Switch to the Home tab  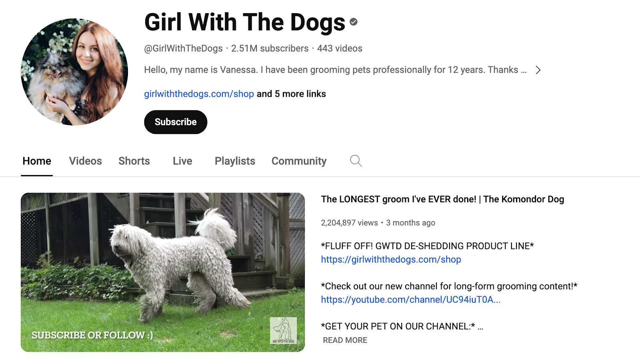point(37,161)
